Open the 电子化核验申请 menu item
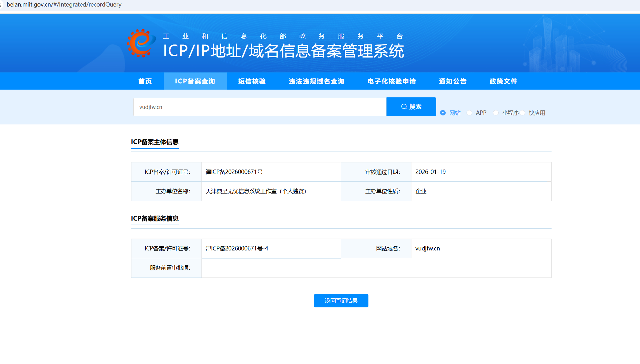 [391, 81]
